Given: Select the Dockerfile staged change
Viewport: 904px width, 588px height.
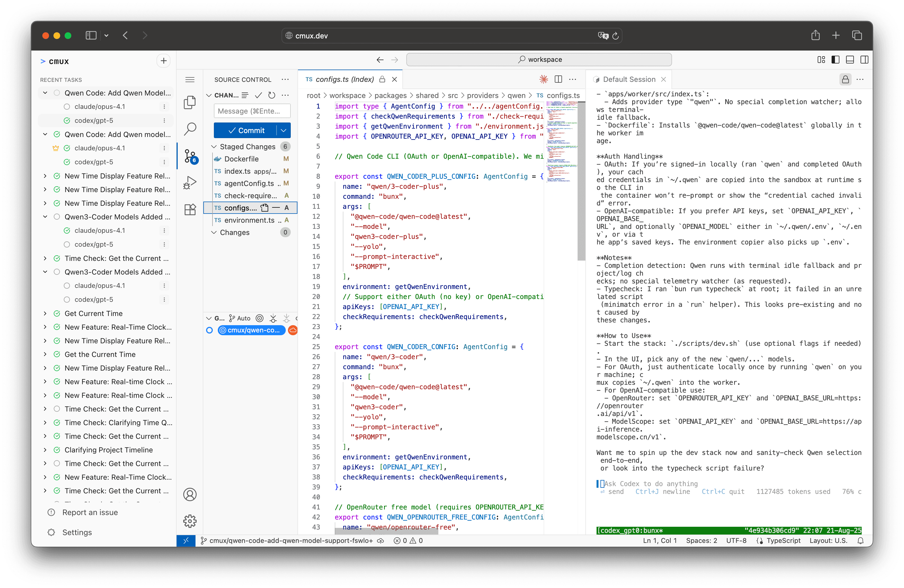Looking at the screenshot, I should 251,159.
